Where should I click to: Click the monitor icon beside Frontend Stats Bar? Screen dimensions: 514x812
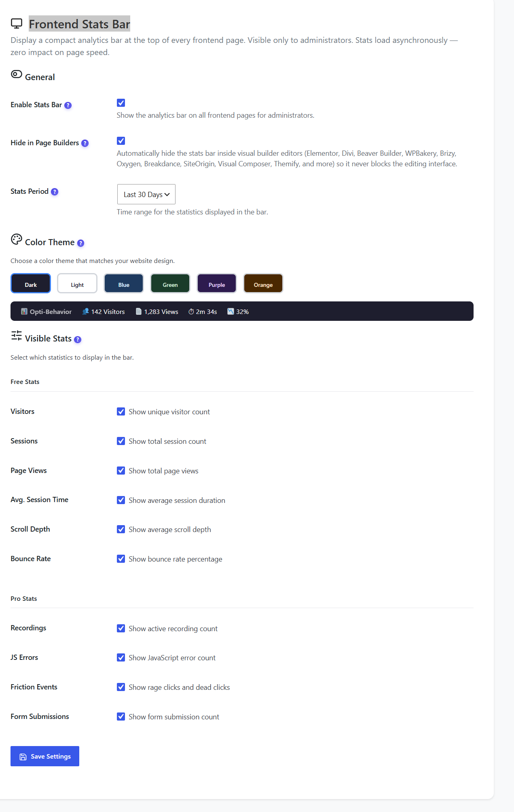point(17,24)
